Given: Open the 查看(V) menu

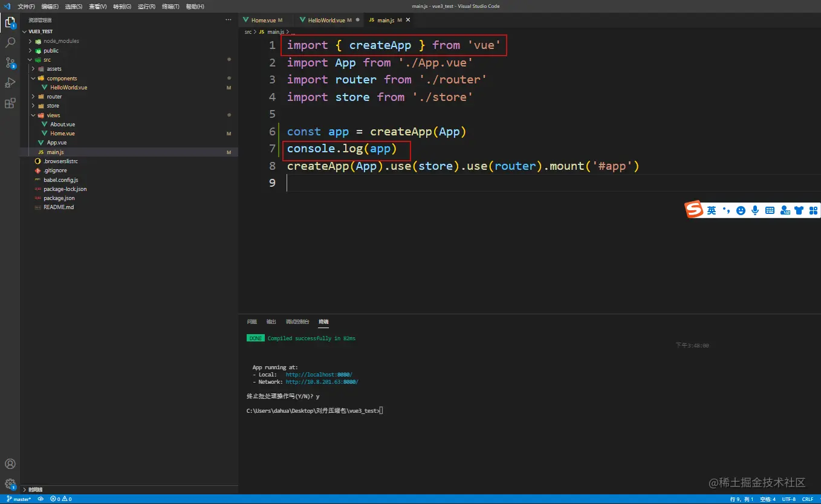Looking at the screenshot, I should click(98, 7).
